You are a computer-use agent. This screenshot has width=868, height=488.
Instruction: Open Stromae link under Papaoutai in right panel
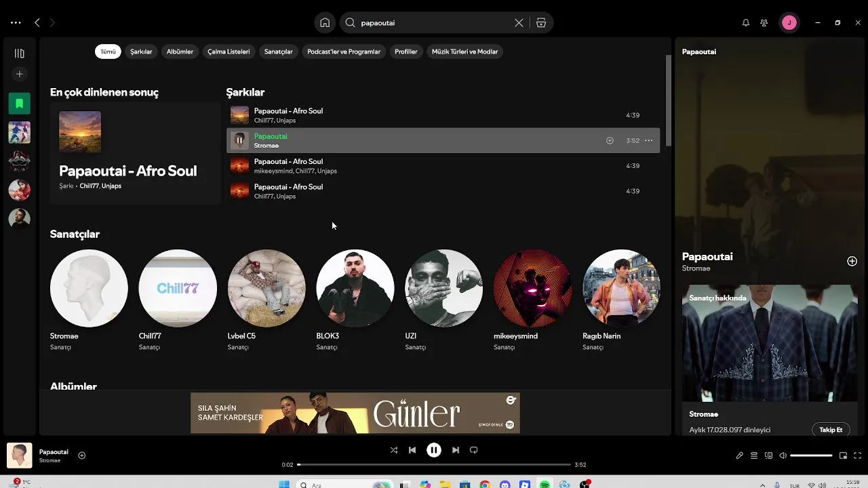tap(696, 268)
